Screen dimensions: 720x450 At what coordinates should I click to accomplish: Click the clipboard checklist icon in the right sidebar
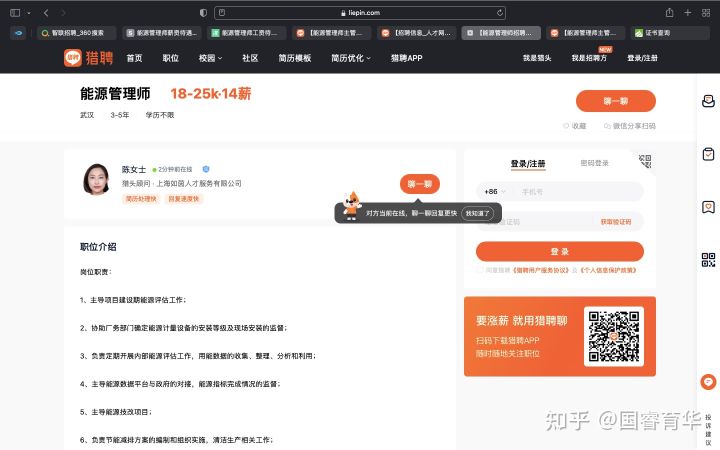click(708, 154)
